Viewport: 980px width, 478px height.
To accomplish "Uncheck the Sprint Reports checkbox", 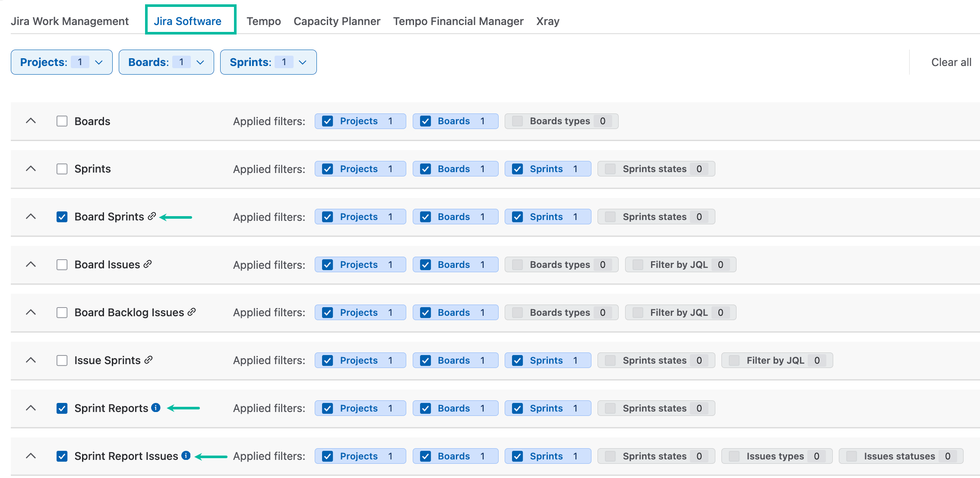I will tap(62, 408).
